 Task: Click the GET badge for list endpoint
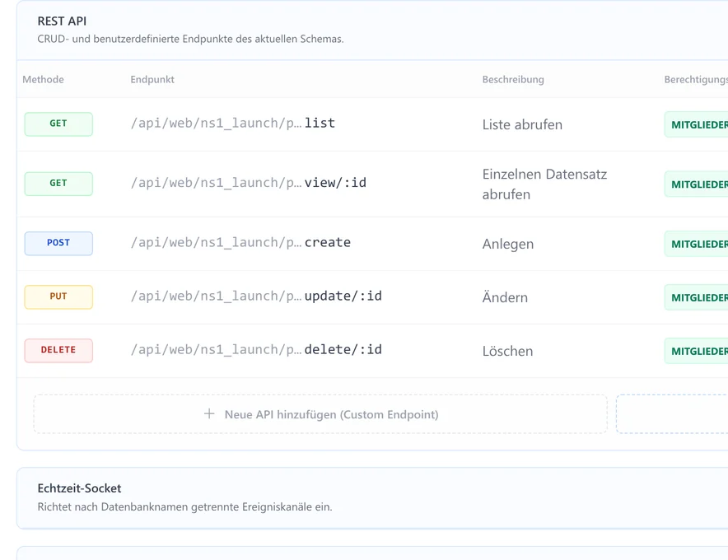pyautogui.click(x=58, y=124)
